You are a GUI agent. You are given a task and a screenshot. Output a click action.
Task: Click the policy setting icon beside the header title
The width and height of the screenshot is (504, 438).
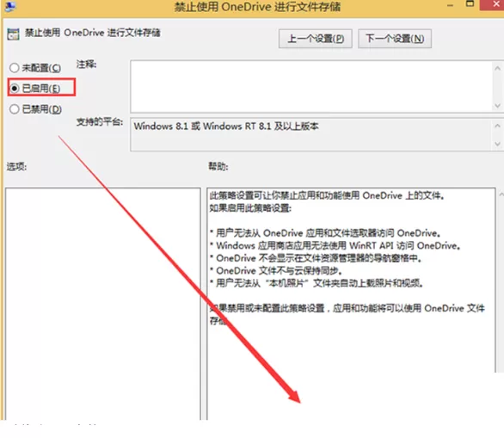point(13,34)
